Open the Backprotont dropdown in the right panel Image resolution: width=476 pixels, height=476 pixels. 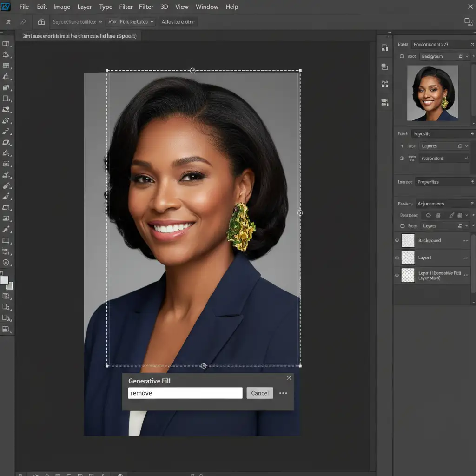(444, 159)
